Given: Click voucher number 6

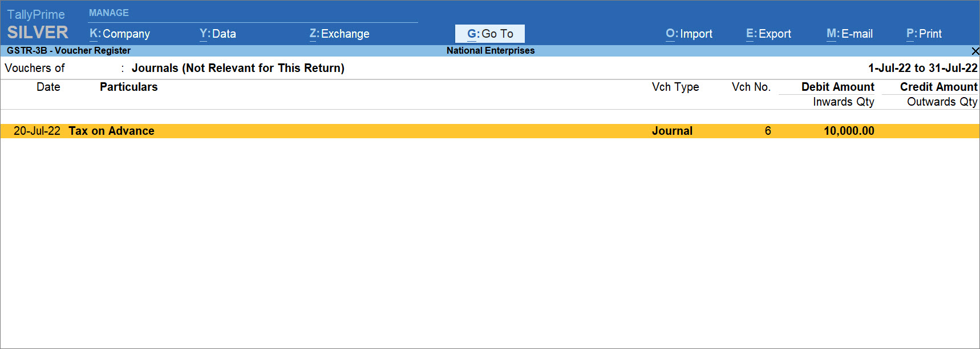Looking at the screenshot, I should click(768, 131).
